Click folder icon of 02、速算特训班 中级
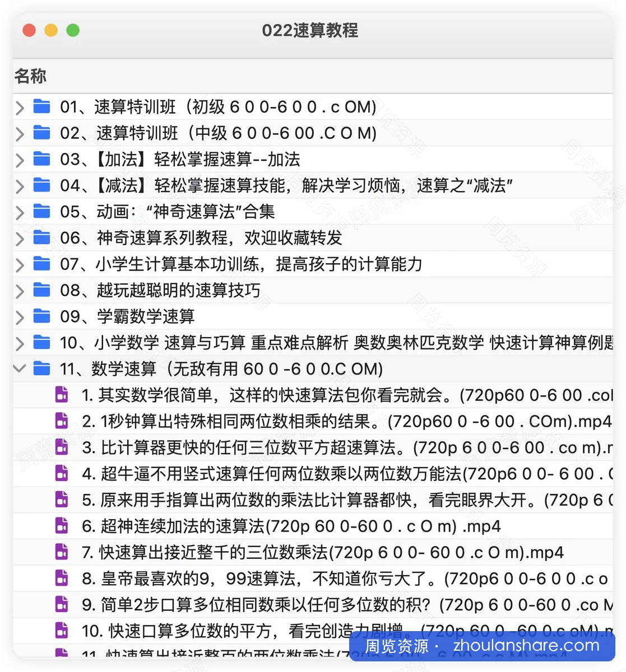 42,133
